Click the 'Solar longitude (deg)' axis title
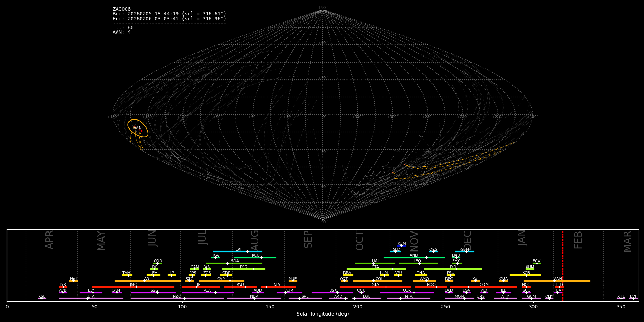 click(x=323, y=314)
